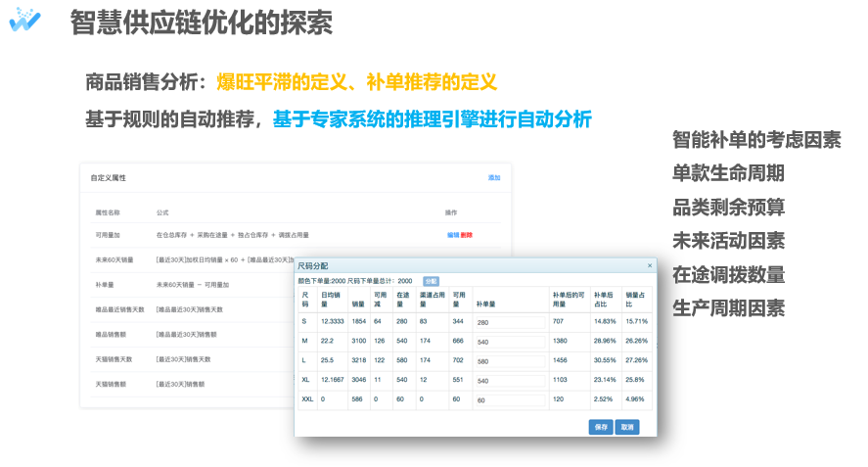Image resolution: width=868 pixels, height=467 pixels.
Task: Close the 尺码分配 dialog with the X
Action: click(x=650, y=266)
